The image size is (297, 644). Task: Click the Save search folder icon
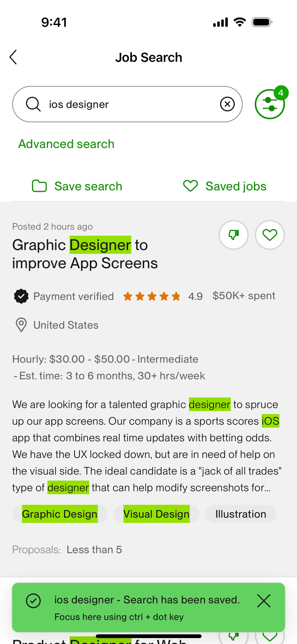pyautogui.click(x=39, y=186)
